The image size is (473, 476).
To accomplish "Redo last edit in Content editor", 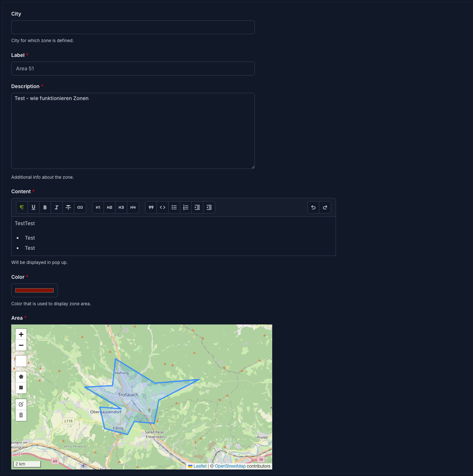I will point(325,207).
